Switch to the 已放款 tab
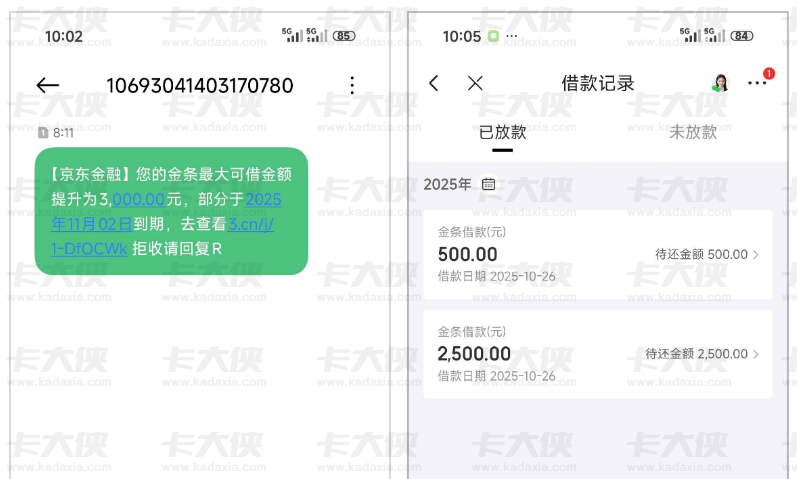The height and width of the screenshot is (479, 797). [502, 132]
